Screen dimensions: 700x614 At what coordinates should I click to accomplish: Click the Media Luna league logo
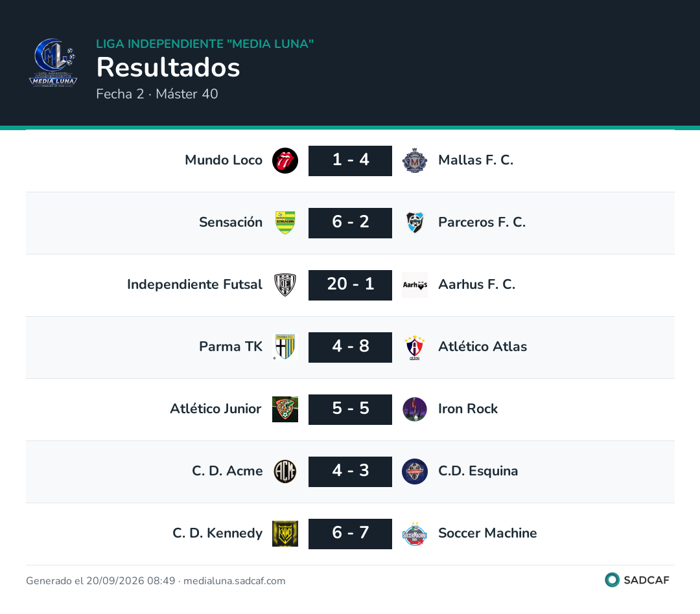click(53, 62)
